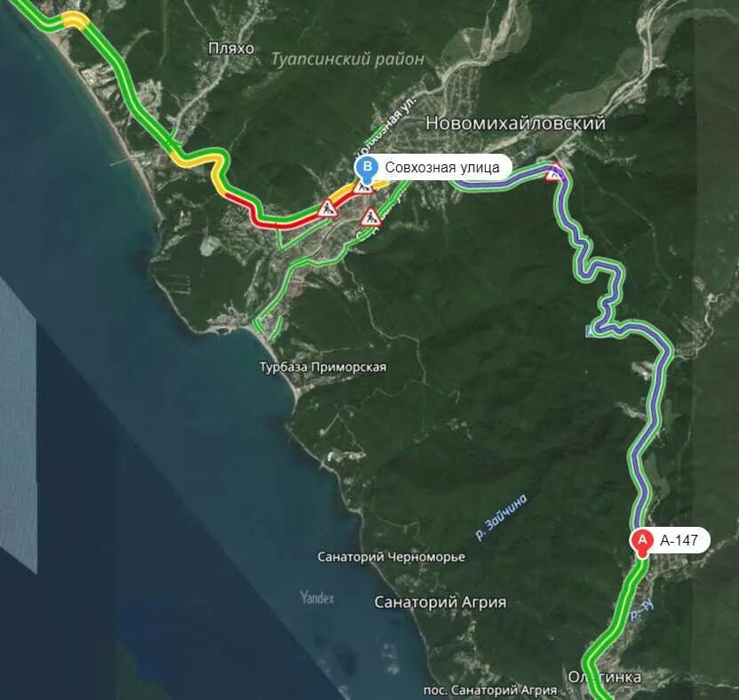The image size is (739, 700).
Task: Click the Yandex logo watermark
Action: (317, 598)
